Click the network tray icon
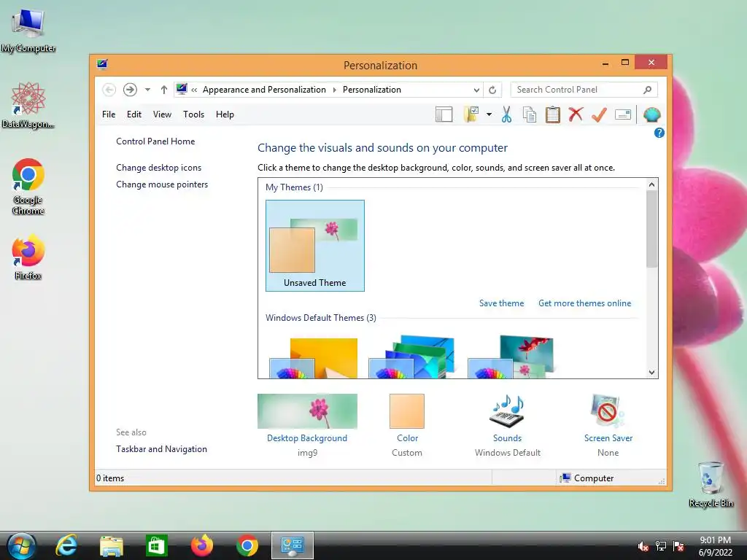Viewport: 747px width, 560px height. 661,546
